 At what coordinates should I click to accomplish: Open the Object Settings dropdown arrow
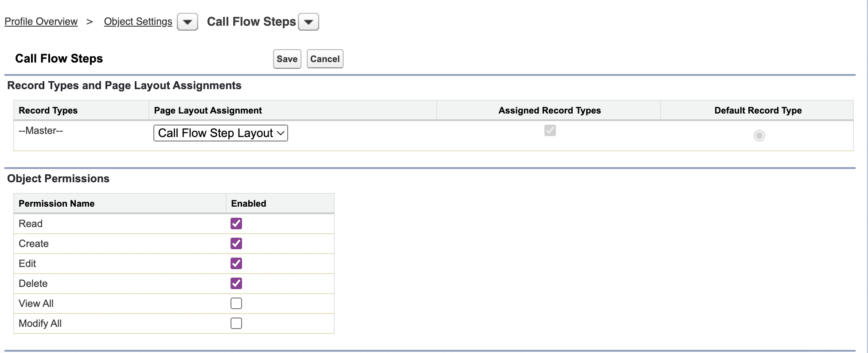click(187, 22)
